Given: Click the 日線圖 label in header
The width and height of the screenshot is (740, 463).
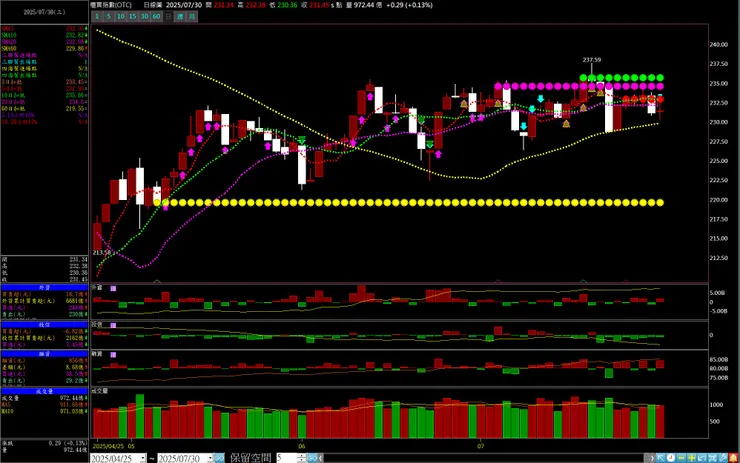Looking at the screenshot, I should pyautogui.click(x=152, y=5).
